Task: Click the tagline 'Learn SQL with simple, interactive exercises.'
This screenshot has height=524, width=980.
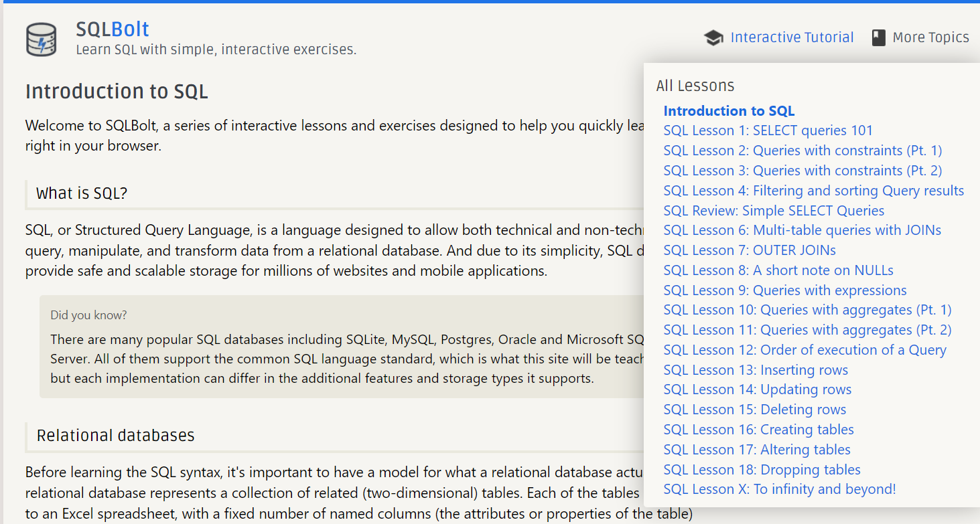Action: pos(216,50)
